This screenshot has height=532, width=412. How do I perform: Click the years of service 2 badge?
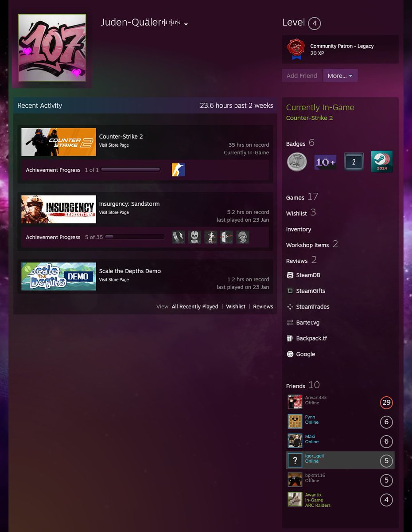(x=354, y=162)
